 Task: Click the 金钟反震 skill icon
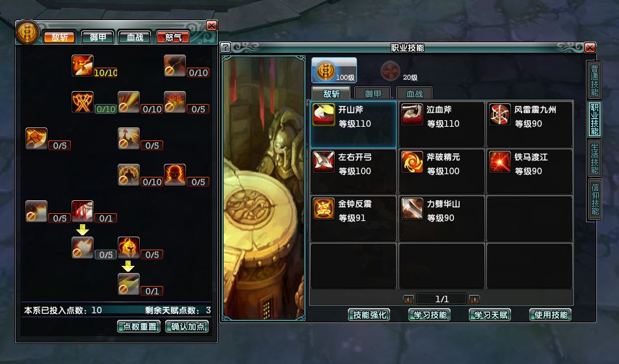[324, 209]
